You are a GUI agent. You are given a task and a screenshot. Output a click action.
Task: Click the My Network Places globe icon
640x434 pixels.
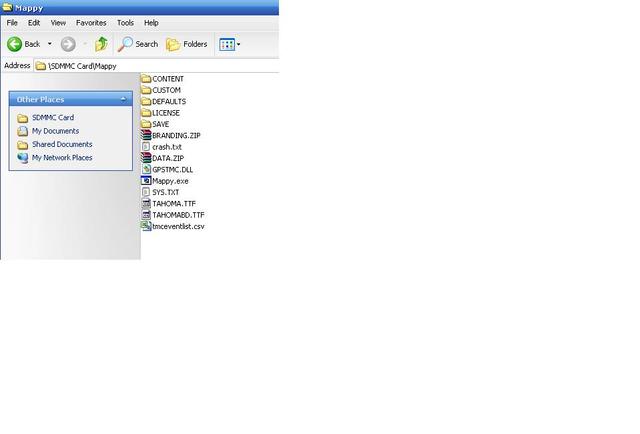pyautogui.click(x=23, y=158)
